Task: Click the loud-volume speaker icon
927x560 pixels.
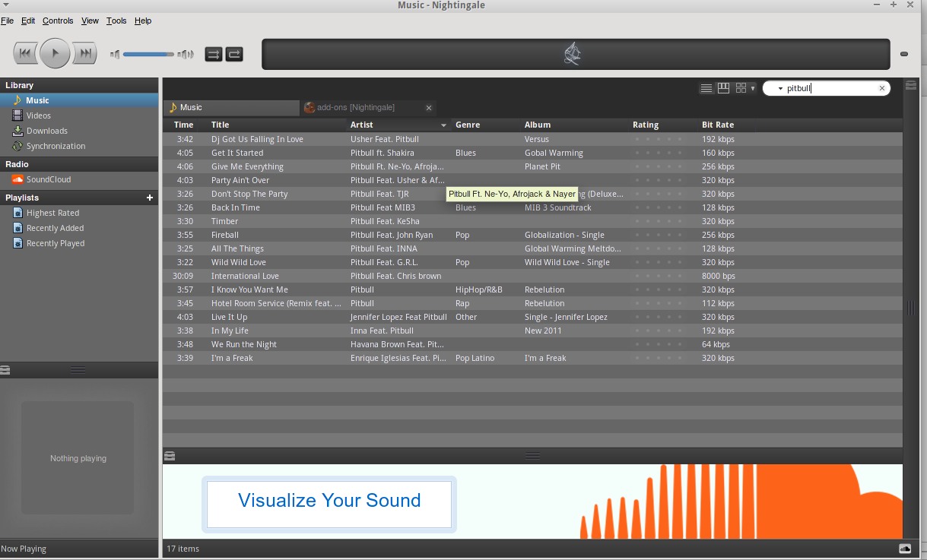Action: point(186,54)
